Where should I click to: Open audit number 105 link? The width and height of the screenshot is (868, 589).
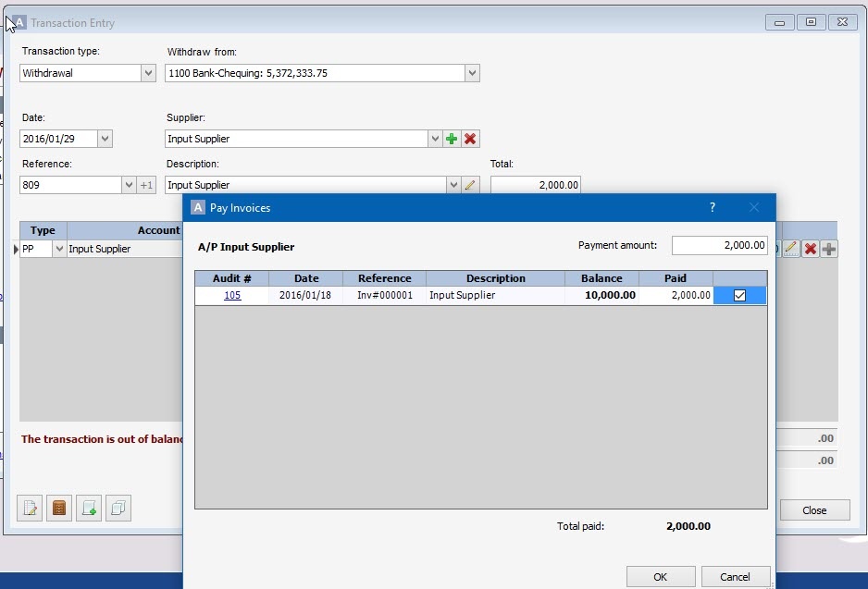pos(232,295)
